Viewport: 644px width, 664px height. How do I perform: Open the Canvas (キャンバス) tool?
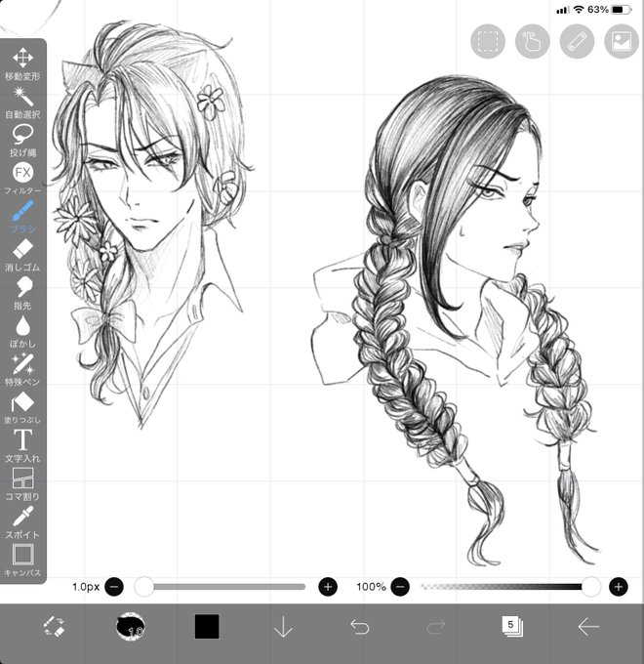(x=22, y=560)
